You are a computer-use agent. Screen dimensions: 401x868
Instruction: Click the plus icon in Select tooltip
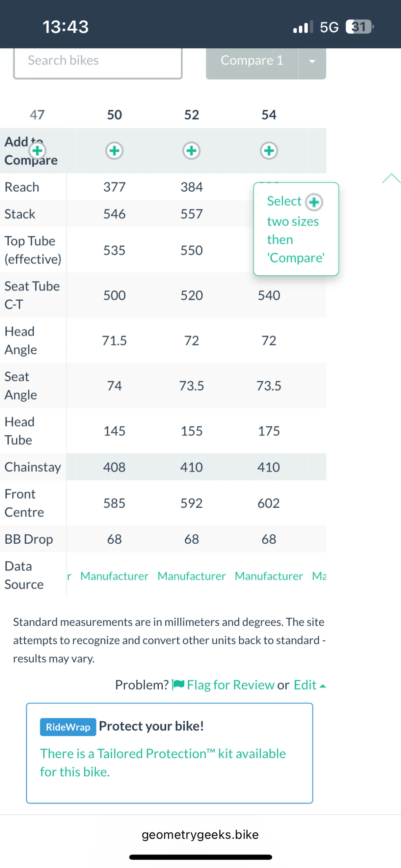click(x=314, y=202)
